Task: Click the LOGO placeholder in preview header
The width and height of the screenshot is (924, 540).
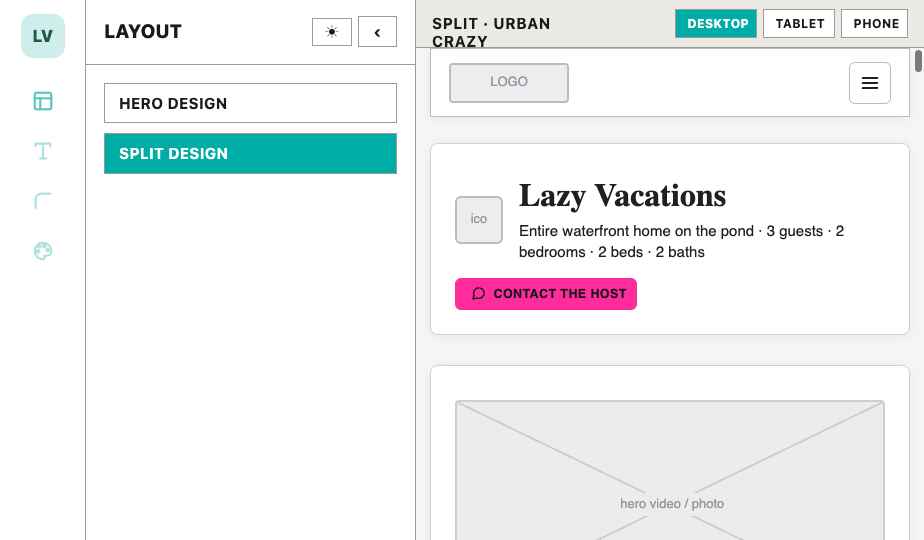Action: pos(509,83)
